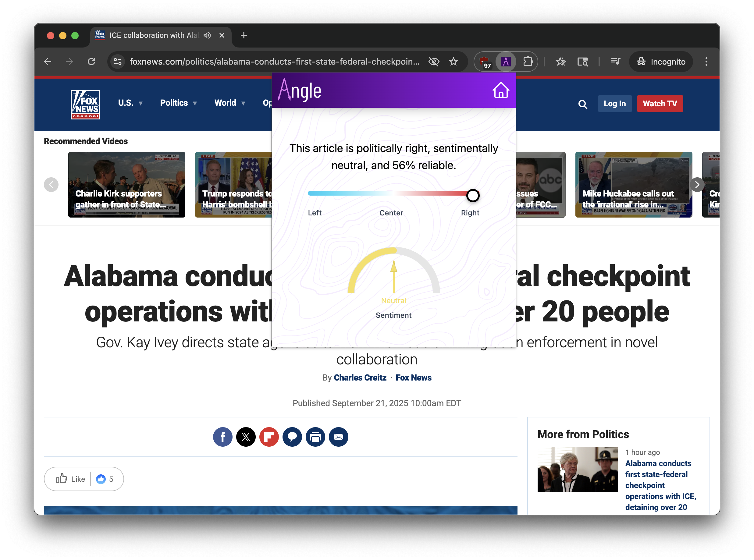This screenshot has height=560, width=754.
Task: Toggle third-party cookie blocking eye icon
Action: pyautogui.click(x=434, y=61)
